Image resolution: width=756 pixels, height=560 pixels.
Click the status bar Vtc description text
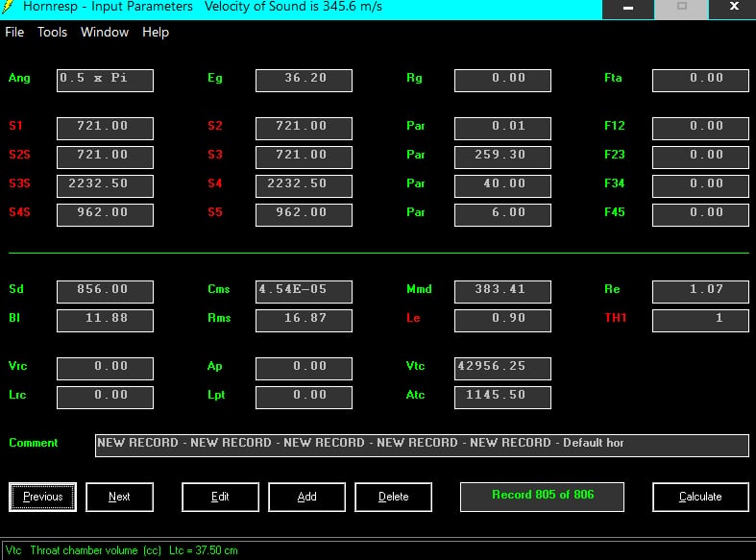click(x=121, y=550)
